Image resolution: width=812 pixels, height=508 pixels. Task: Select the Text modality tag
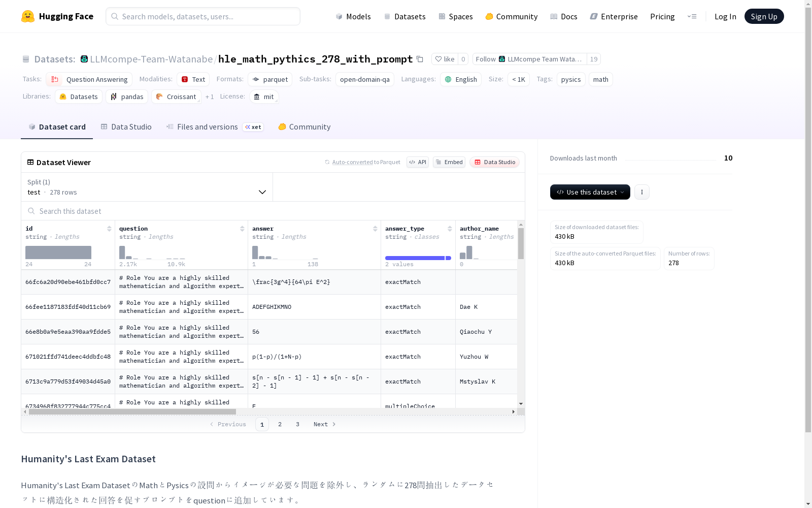click(x=193, y=79)
